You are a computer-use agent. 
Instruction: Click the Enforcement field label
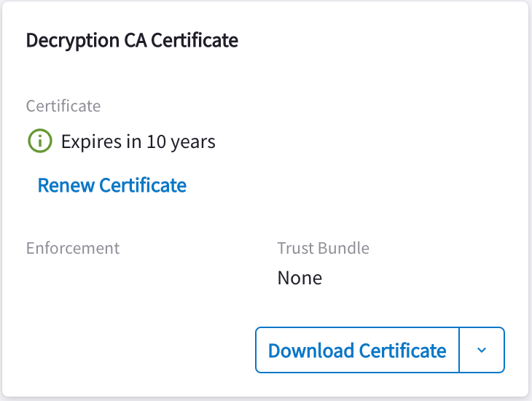click(73, 248)
